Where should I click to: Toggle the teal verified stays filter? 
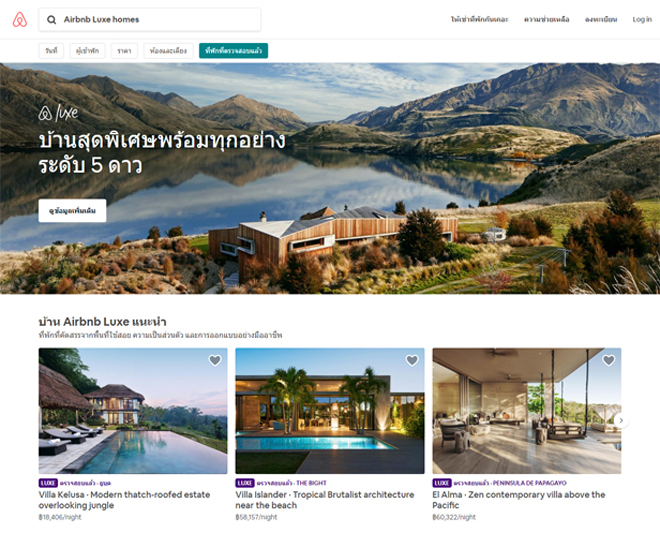tap(234, 51)
